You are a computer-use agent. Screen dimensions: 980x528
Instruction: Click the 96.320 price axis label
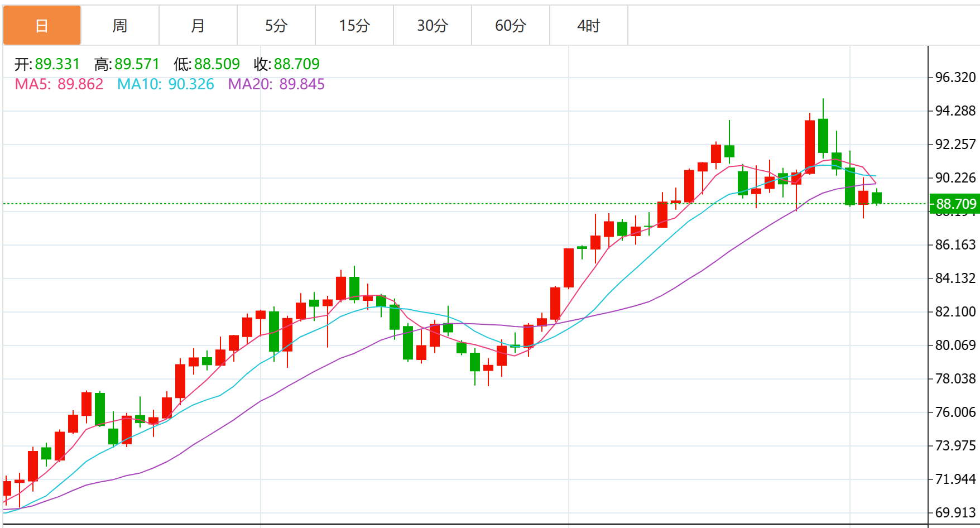955,78
